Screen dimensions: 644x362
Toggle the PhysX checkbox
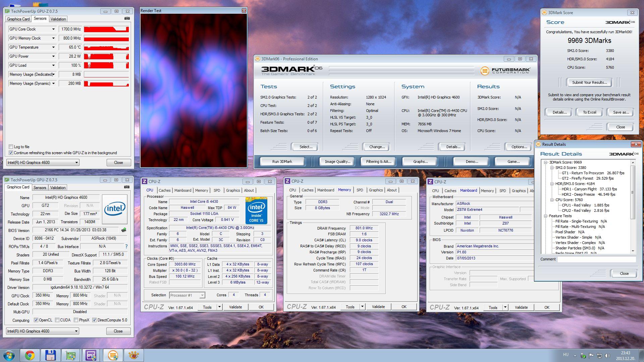(x=76, y=320)
